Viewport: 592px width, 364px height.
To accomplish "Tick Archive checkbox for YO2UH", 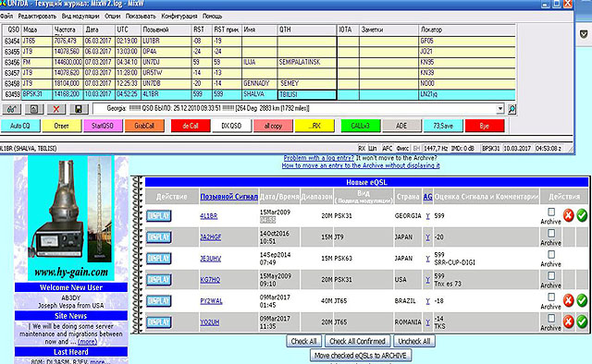I will click(551, 319).
